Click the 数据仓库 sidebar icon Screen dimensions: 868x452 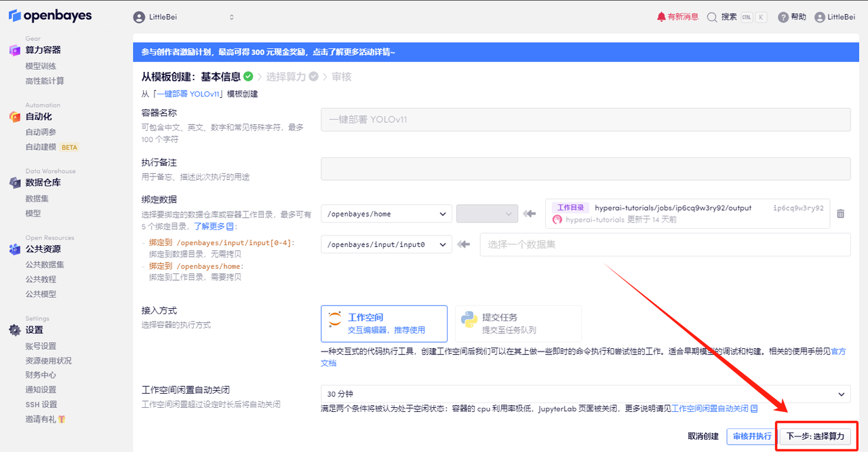tap(15, 183)
